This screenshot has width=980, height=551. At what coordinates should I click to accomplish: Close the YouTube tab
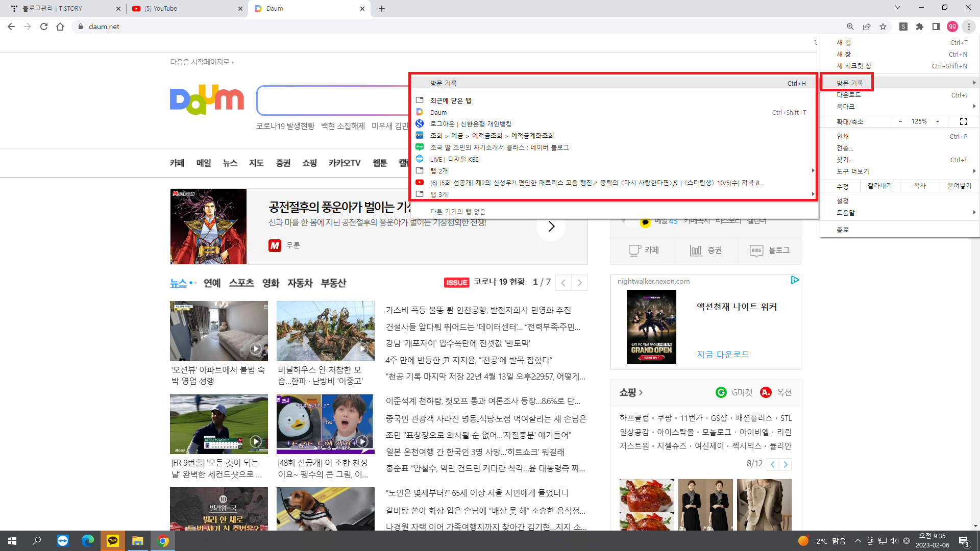[x=240, y=9]
